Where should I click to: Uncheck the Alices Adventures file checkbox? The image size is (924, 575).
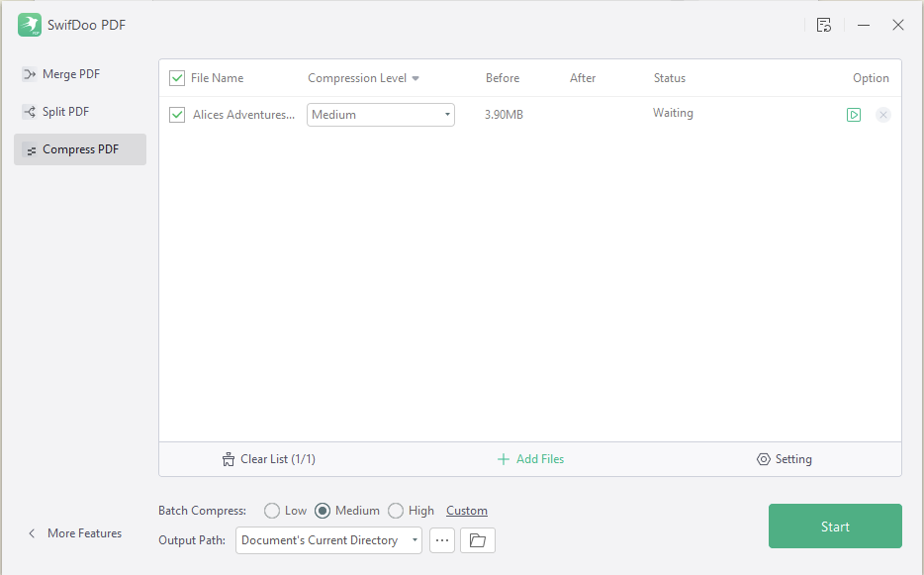tap(177, 115)
